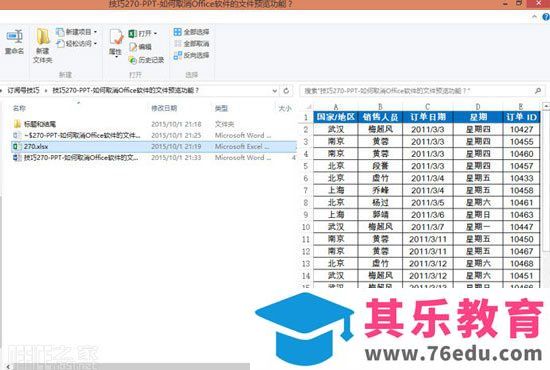Click the 重命名 (Rename) icon

pyautogui.click(x=14, y=36)
